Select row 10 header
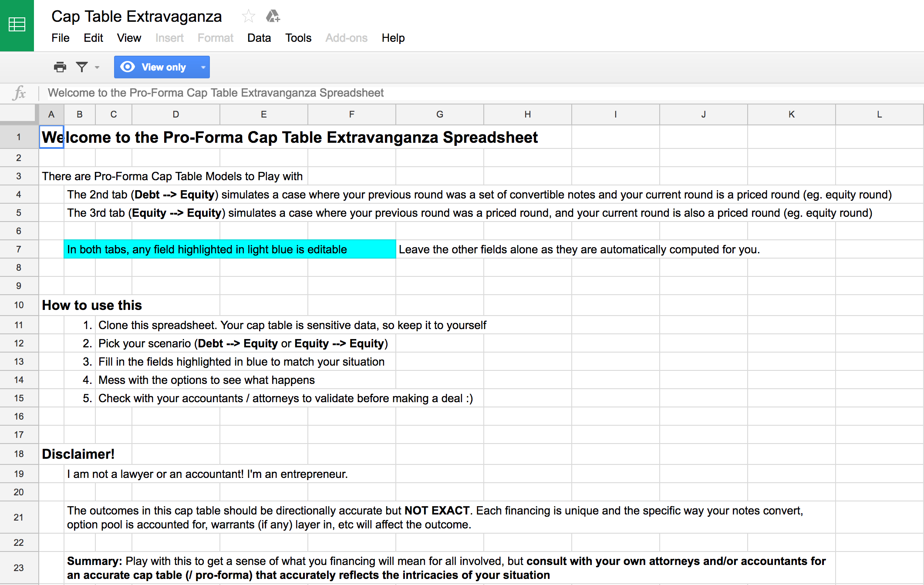Image resolution: width=924 pixels, height=585 pixels. click(19, 305)
